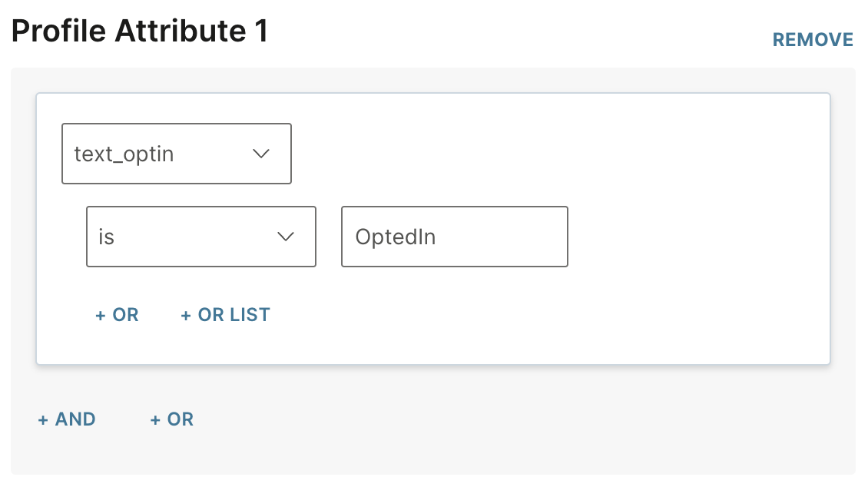The height and width of the screenshot is (487, 868).
Task: Add an OR condition inside the white card
Action: coord(117,315)
